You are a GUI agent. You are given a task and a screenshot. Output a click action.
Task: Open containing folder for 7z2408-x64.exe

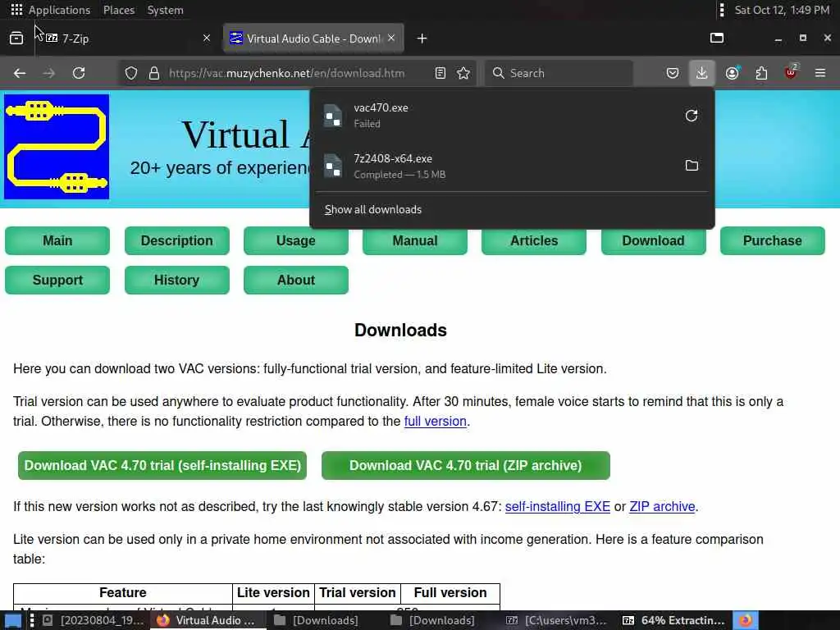(692, 166)
